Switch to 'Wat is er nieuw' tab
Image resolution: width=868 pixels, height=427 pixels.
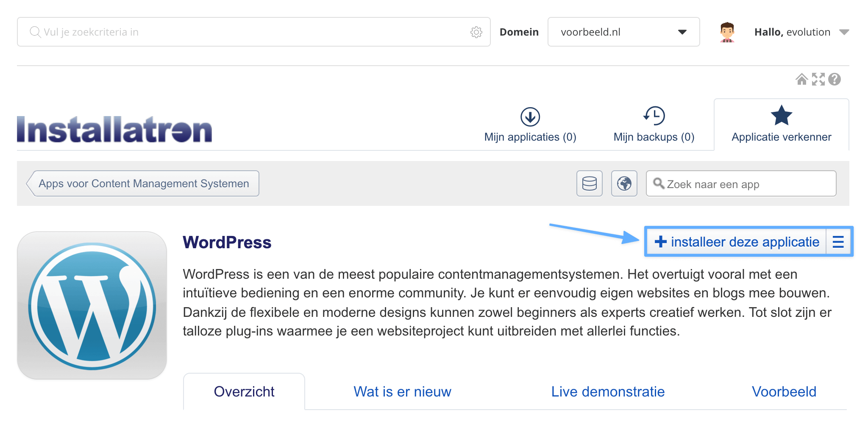tap(402, 391)
